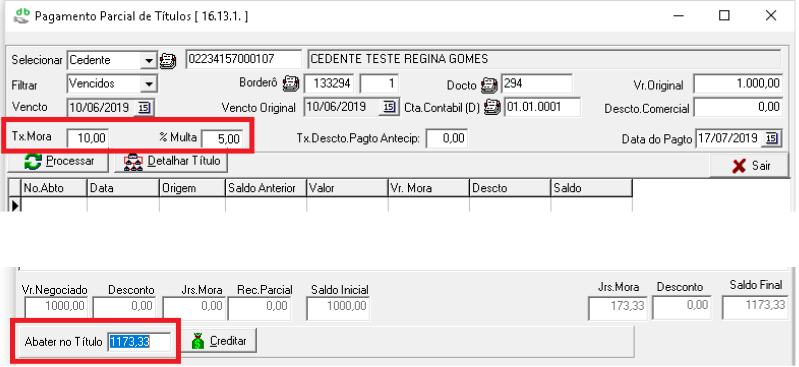Click the cedente name field

(544, 59)
